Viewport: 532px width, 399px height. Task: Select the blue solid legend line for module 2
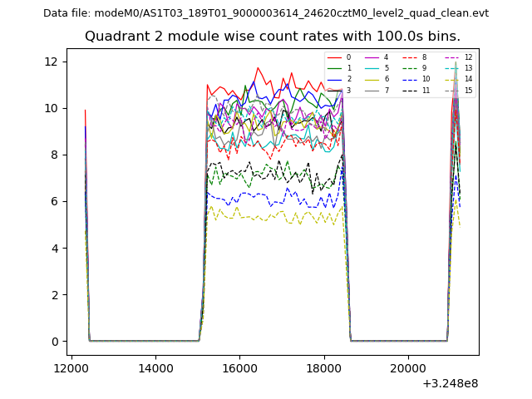point(334,79)
